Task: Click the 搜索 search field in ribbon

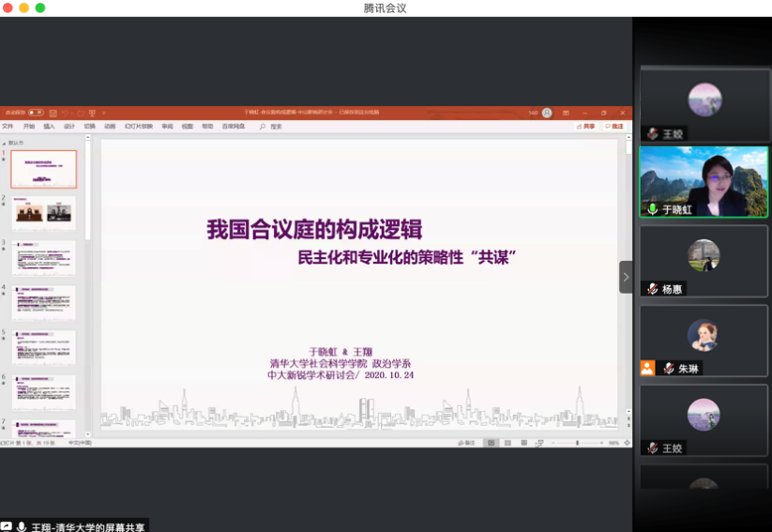Action: (276, 127)
